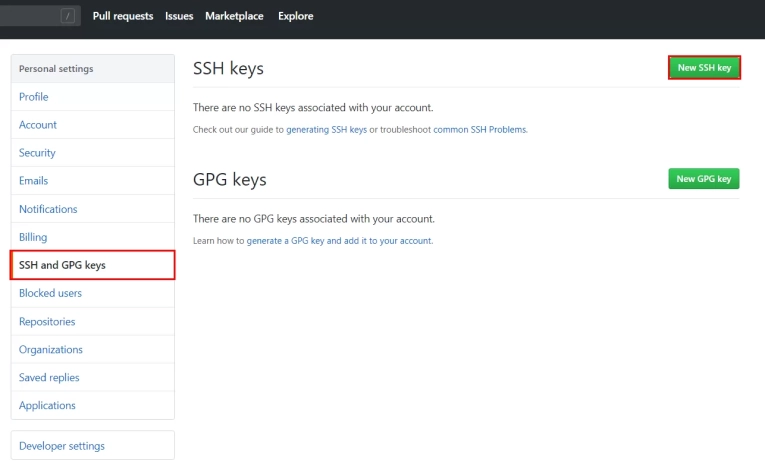765x468 pixels.
Task: Select Repositories in the settings sidebar
Action: point(47,322)
